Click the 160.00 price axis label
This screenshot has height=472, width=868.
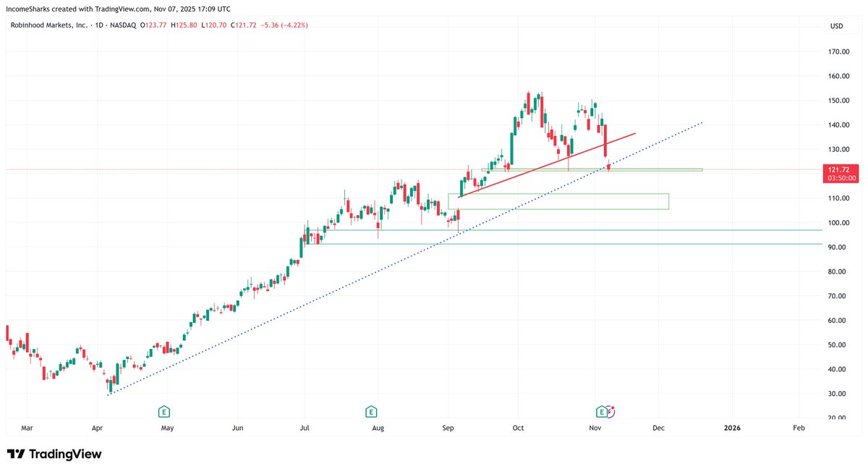coord(839,76)
